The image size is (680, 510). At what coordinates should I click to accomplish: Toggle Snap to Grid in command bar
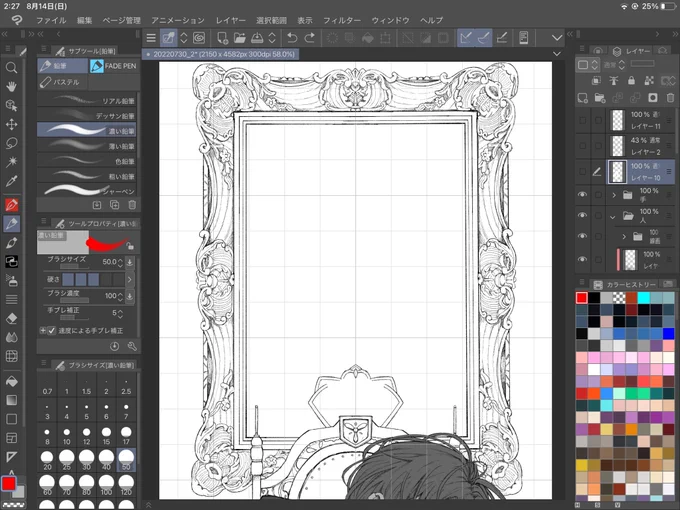tap(501, 38)
